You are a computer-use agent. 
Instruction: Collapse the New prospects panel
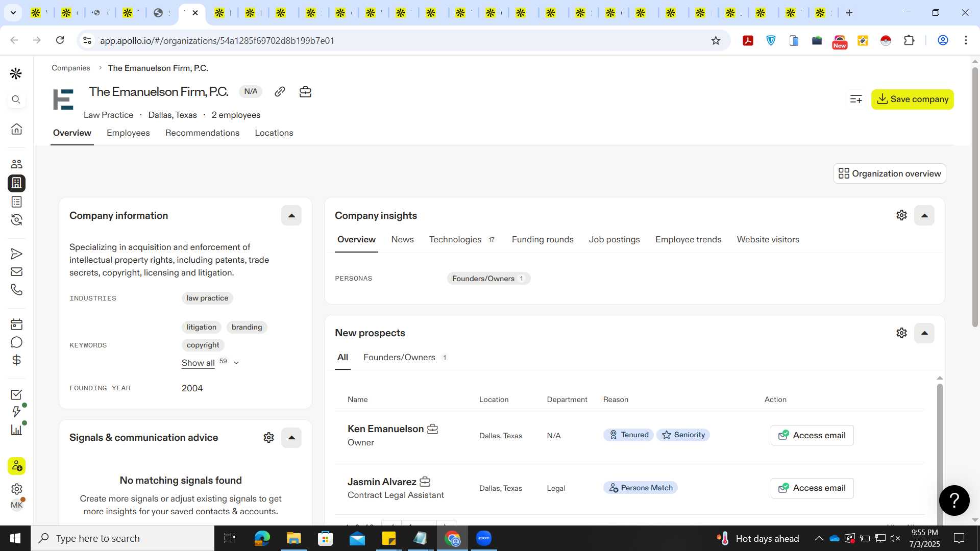(x=924, y=333)
